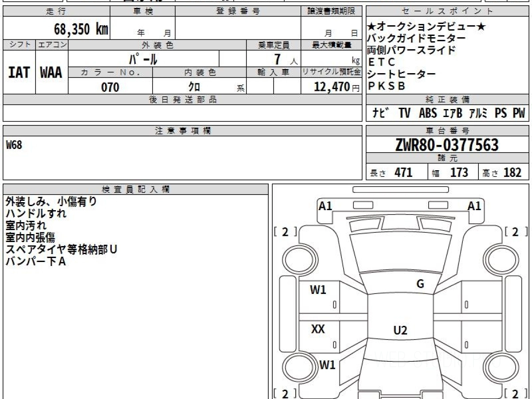Image resolution: width=532 pixels, height=399 pixels.
Task: Select the セールスポイント header
Action: pos(448,11)
